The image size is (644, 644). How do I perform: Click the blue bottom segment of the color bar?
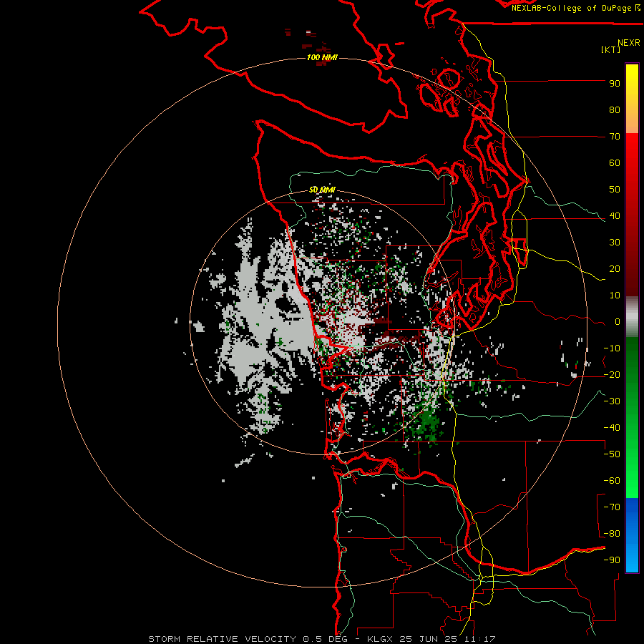coord(632,535)
